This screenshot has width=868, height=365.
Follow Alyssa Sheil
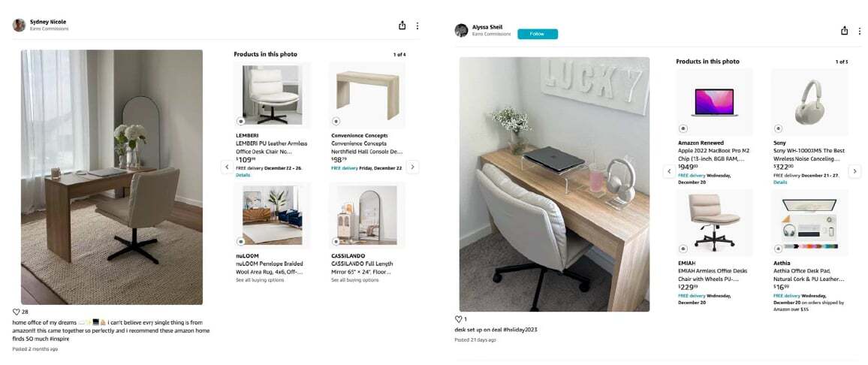coord(538,35)
